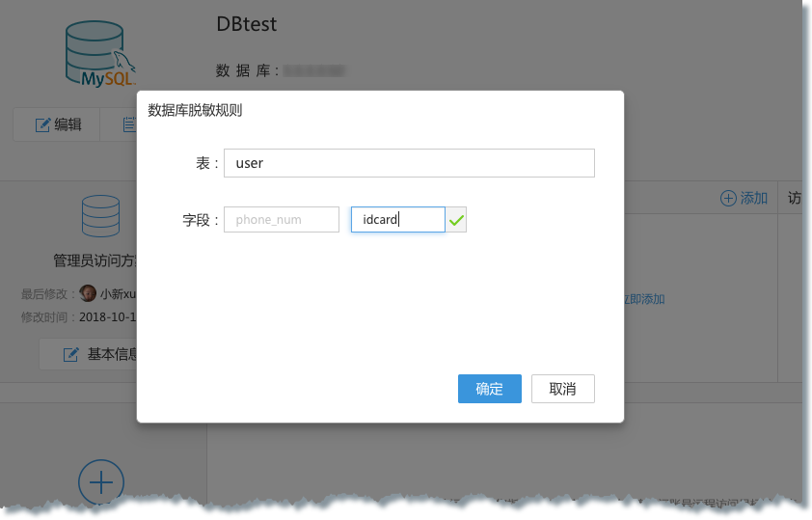Screen dimensions: 812x520
Task: Click the 取消 cancel button
Action: tap(563, 389)
